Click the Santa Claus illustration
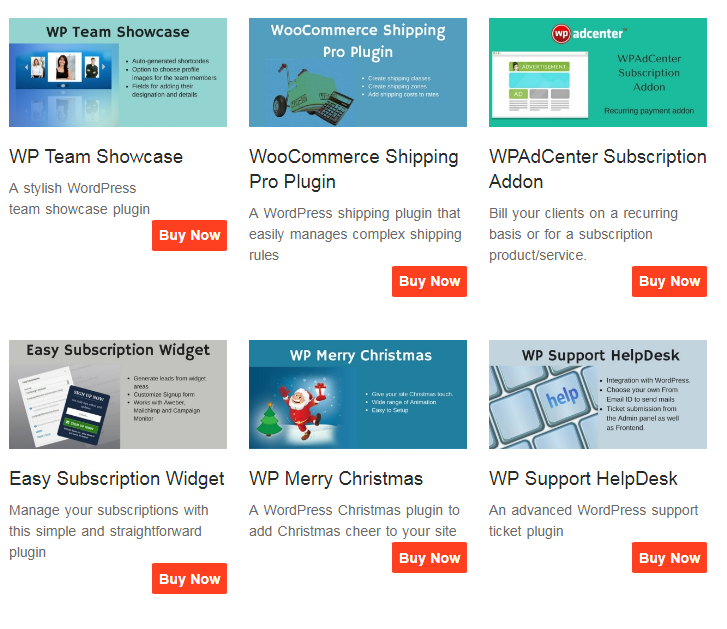 click(x=304, y=411)
